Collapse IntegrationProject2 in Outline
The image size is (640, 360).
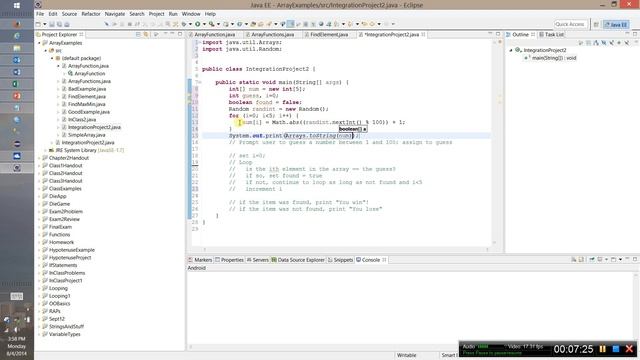tap(511, 50)
